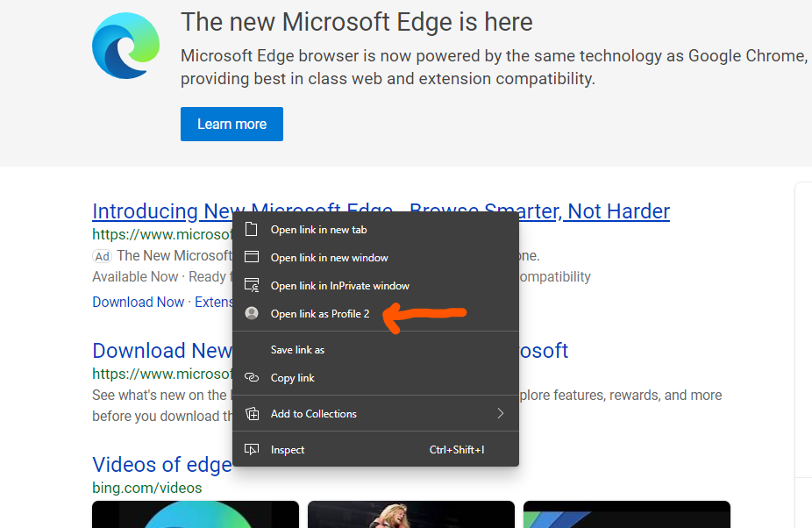Click the Microsoft Edge logo
This screenshot has height=528, width=812.
(126, 46)
